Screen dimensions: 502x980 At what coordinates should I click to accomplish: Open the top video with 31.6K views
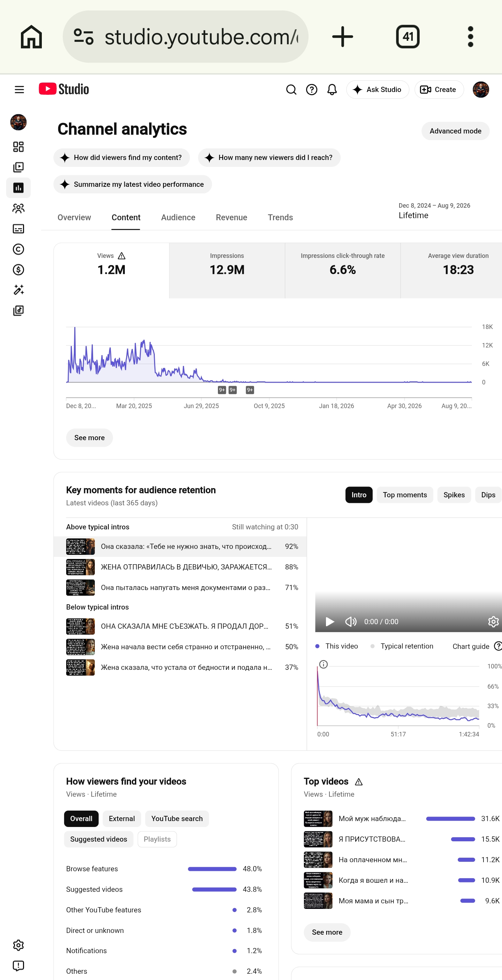click(402, 819)
